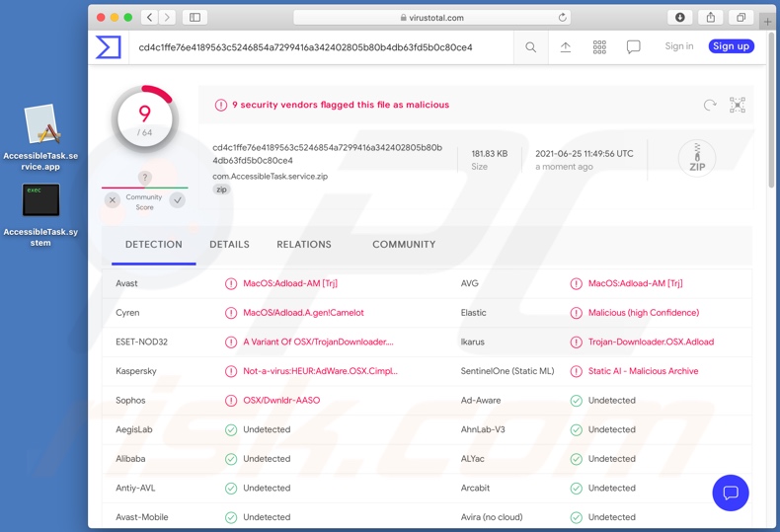Screen dimensions: 780x532
Task: Click Sophos OSX/Dwnldr-AASO result
Action: pos(281,401)
